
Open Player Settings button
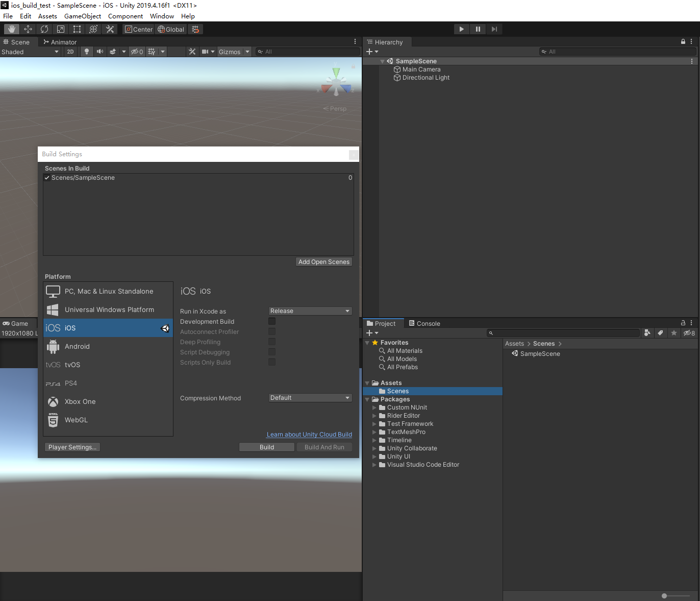pyautogui.click(x=72, y=447)
